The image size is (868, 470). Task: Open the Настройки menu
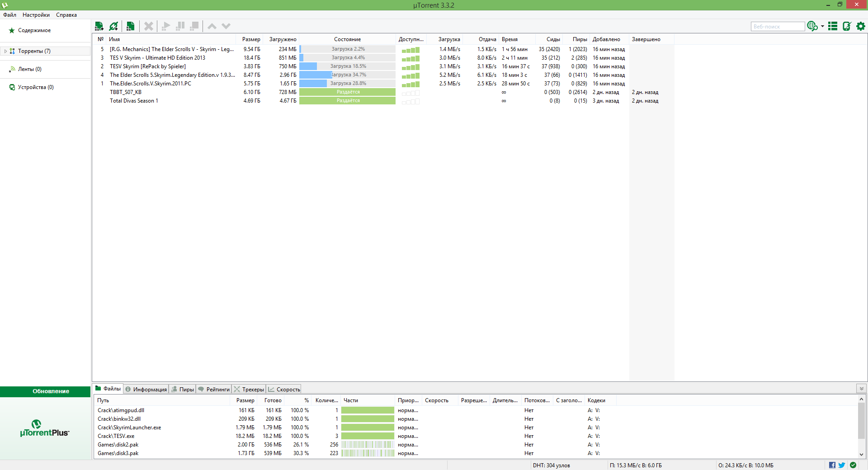point(36,15)
